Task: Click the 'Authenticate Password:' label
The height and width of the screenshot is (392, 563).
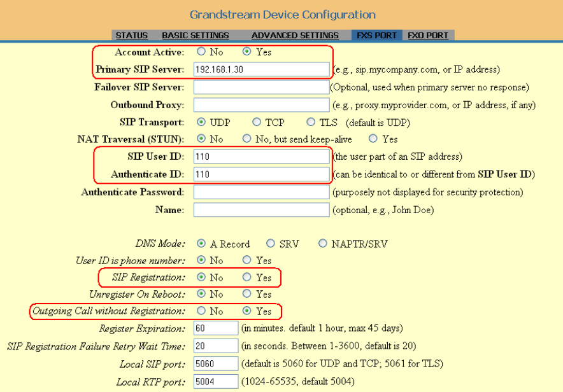Action: click(132, 192)
